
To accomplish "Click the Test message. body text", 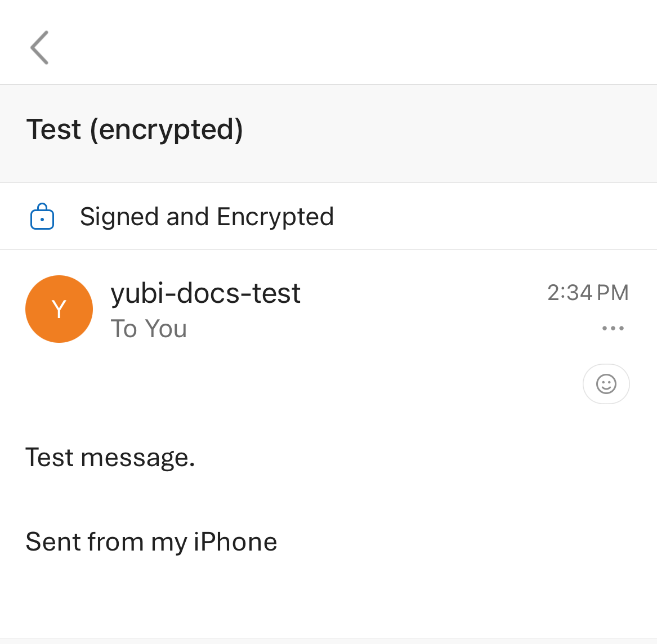I will click(x=110, y=457).
